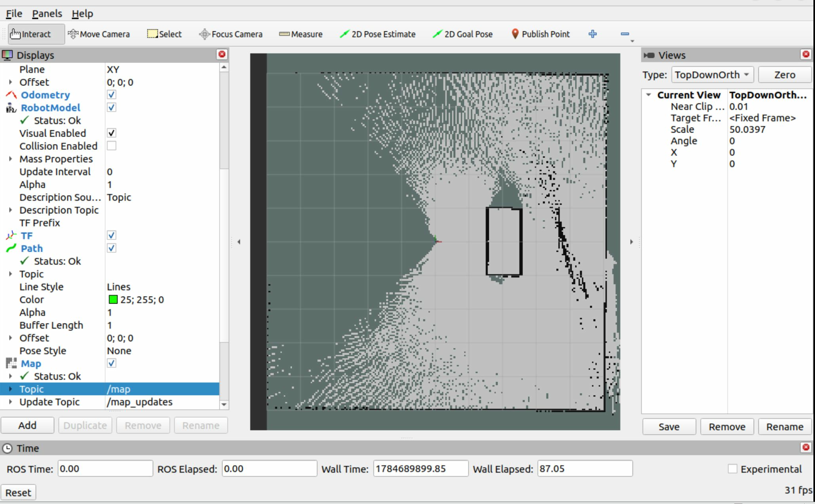Close the Time panel
Image resolution: width=815 pixels, height=504 pixels.
point(806,447)
